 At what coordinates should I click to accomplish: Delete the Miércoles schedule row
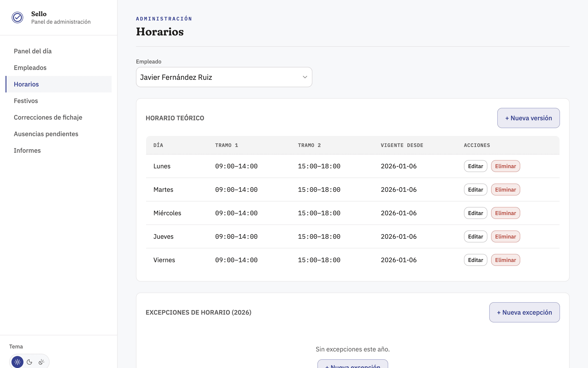click(x=505, y=213)
